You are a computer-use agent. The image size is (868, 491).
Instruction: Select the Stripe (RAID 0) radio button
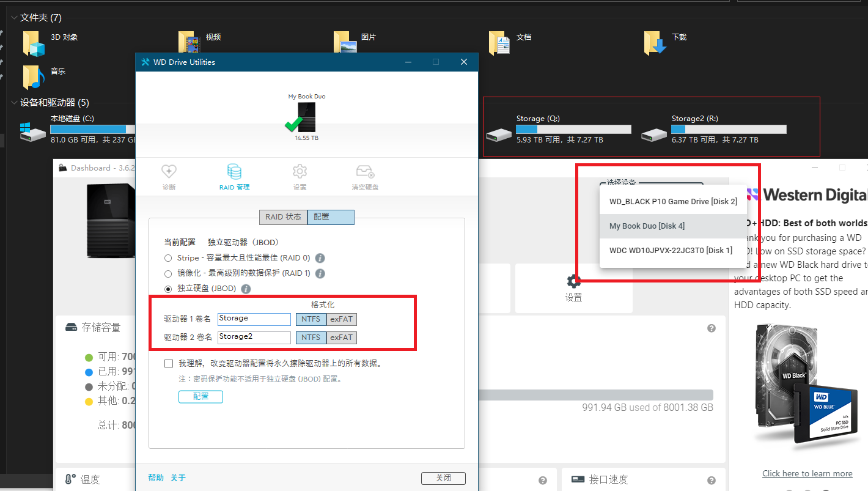click(x=168, y=259)
